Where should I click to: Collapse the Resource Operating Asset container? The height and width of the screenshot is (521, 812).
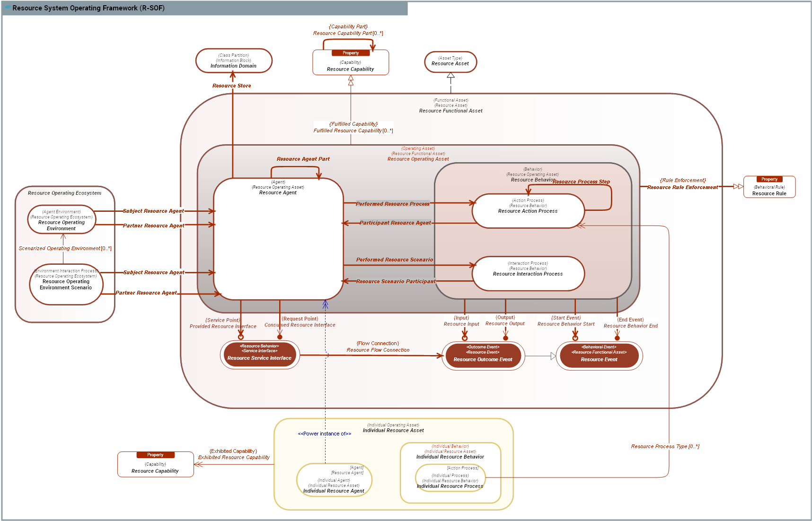pos(418,159)
